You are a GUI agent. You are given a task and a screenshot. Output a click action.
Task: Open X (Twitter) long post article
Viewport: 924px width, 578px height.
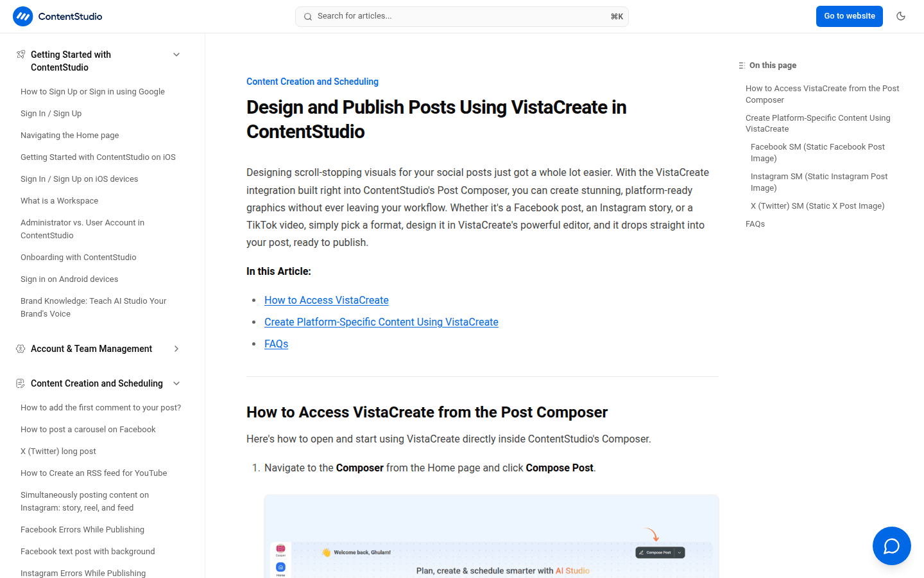coord(58,451)
